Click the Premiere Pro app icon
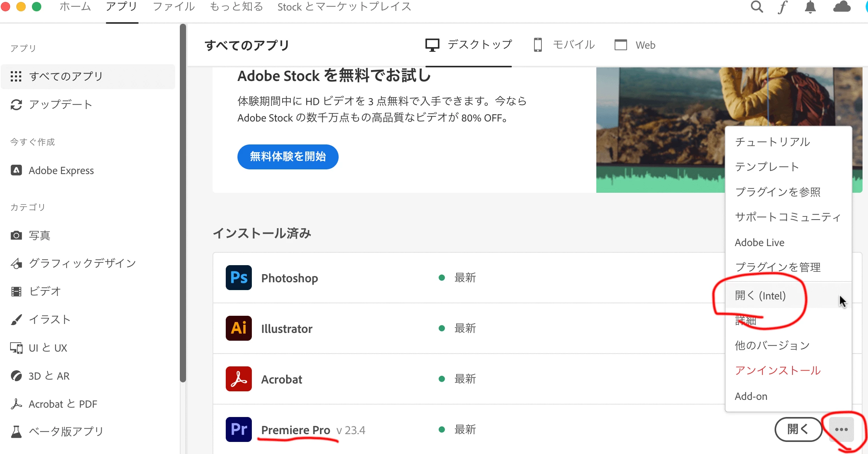The image size is (868, 454). [239, 429]
